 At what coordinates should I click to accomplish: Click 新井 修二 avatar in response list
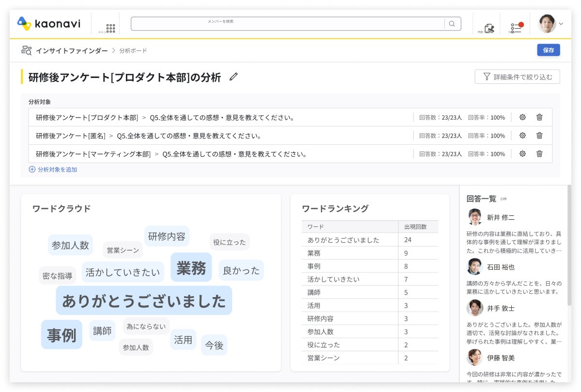click(x=475, y=217)
